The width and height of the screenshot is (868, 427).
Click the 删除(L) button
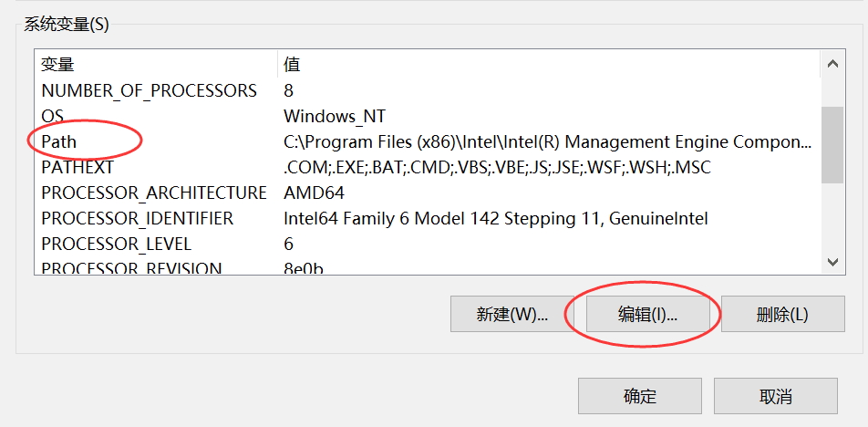[781, 315]
